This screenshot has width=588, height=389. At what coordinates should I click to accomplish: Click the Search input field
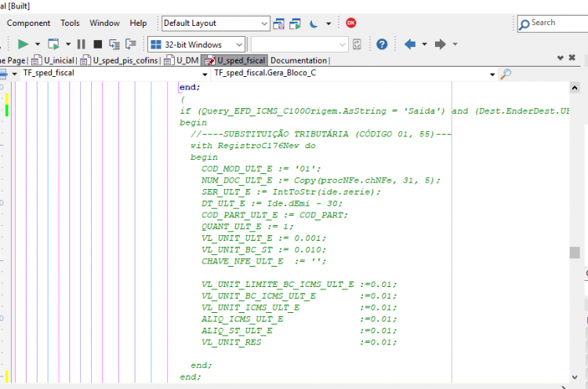pyautogui.click(x=553, y=24)
